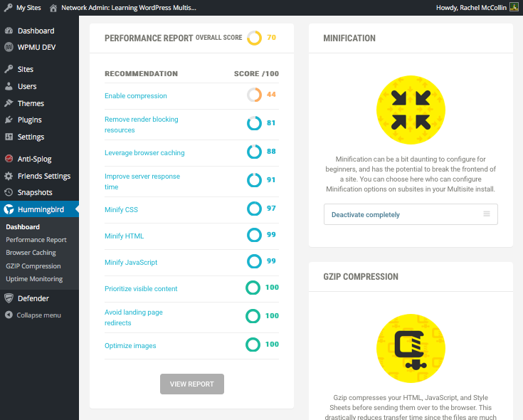Click the Network Admin home icon
523x420 pixels.
click(53, 8)
